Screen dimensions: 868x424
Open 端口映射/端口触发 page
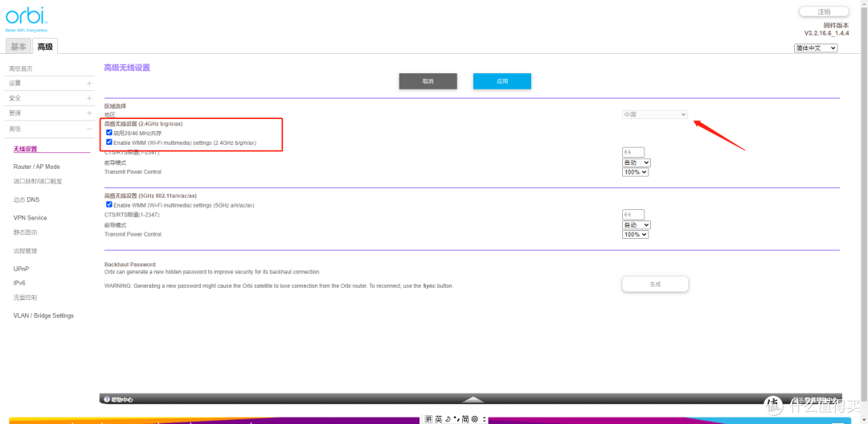[x=38, y=181]
